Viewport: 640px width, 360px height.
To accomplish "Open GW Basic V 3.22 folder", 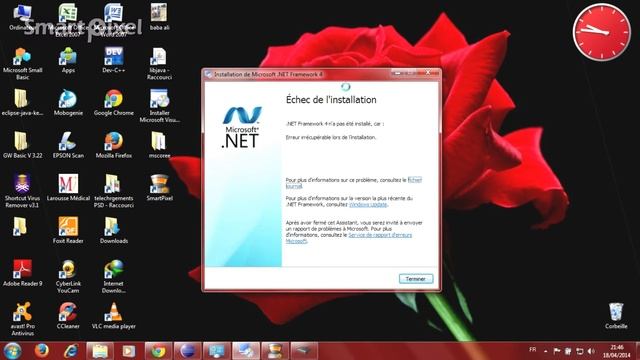I will tap(22, 145).
